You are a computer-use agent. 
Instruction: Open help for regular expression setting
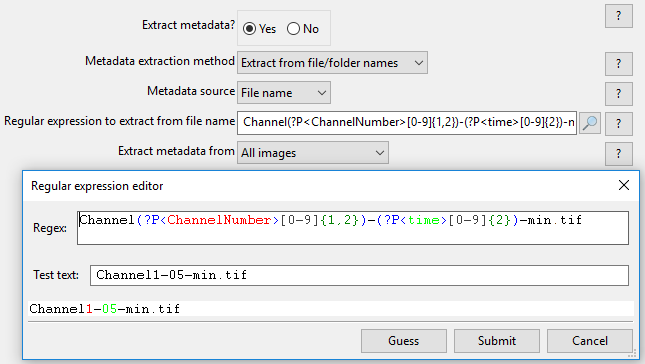pyautogui.click(x=619, y=123)
